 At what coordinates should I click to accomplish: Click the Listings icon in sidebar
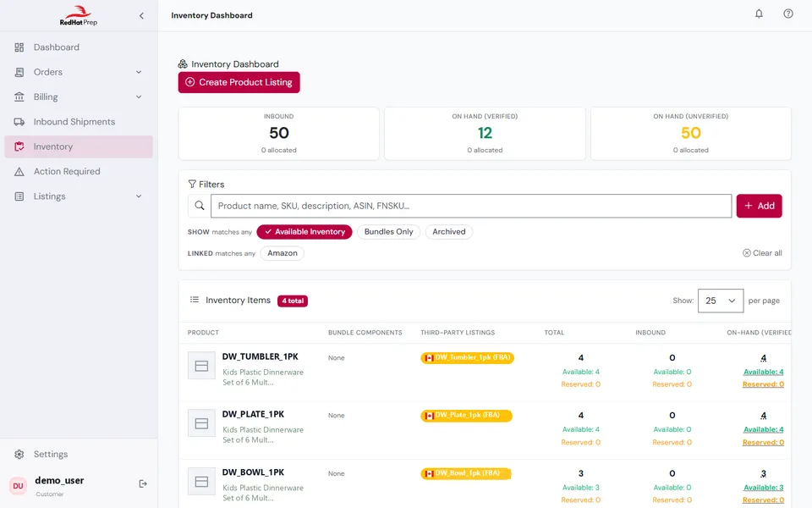coord(19,196)
